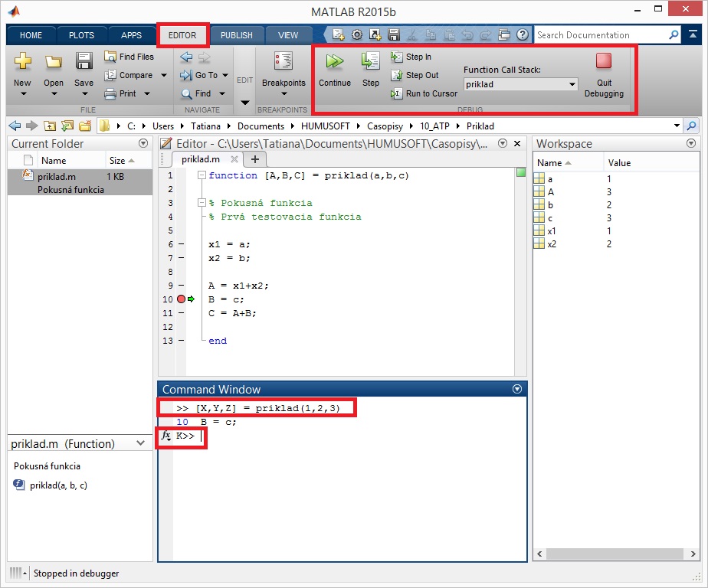Click the Step button
This screenshot has height=588, width=708.
pos(371,70)
